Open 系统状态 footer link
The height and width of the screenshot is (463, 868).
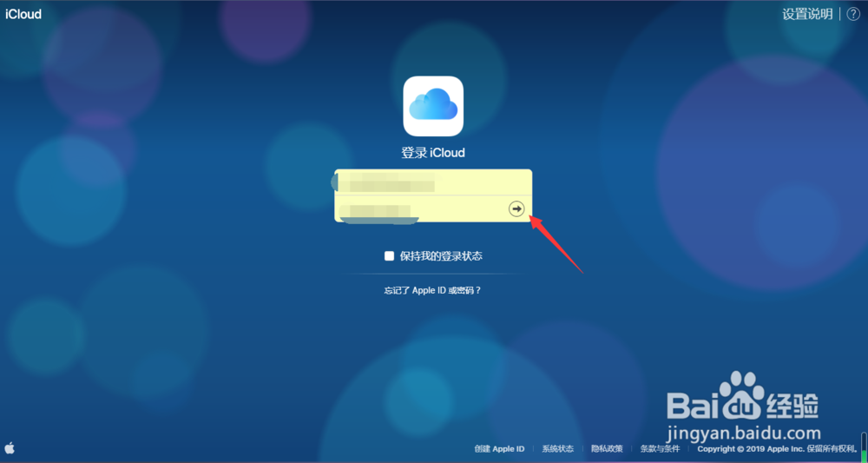(x=557, y=448)
